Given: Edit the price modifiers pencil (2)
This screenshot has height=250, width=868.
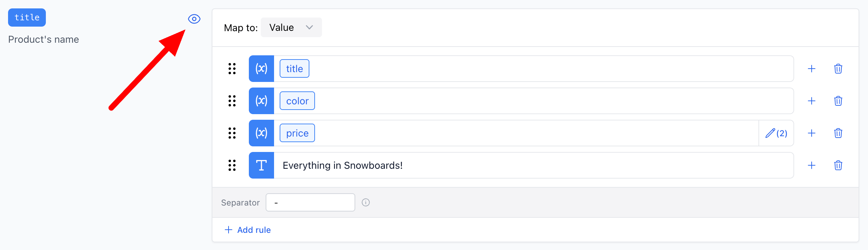Looking at the screenshot, I should [x=776, y=133].
